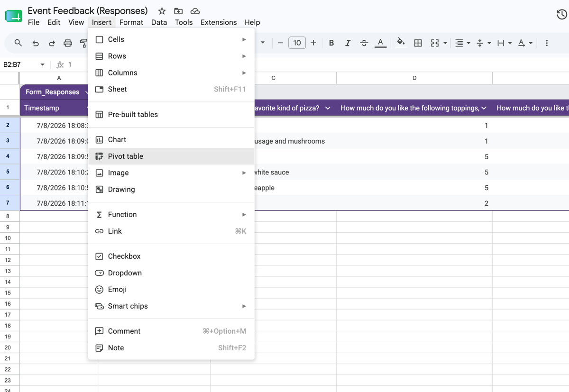Expand the Cells submenu
The image size is (569, 392).
[171, 39]
